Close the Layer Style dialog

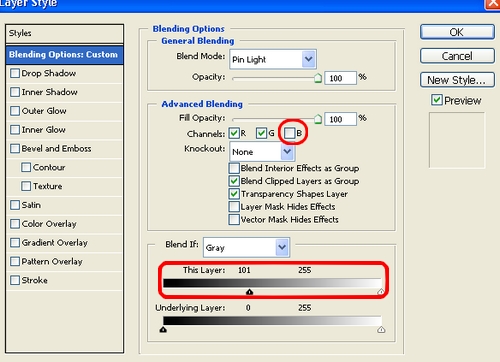[x=493, y=4]
